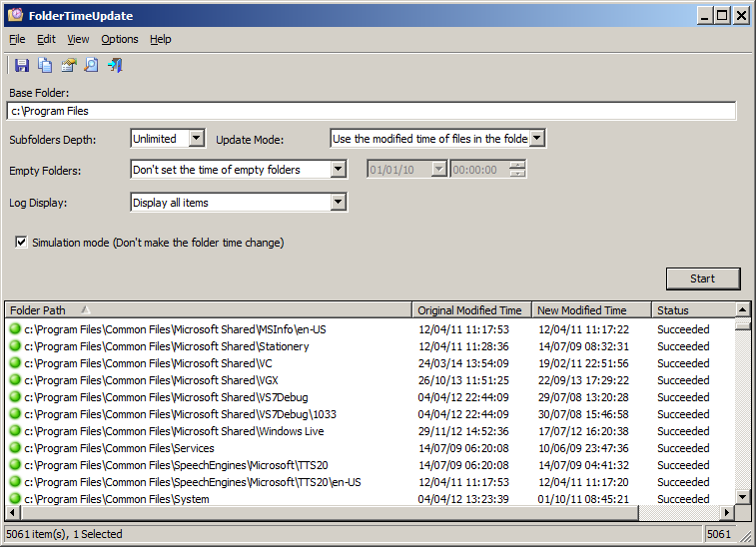
Task: Click the Copy selected items toolbar icon
Action: pos(45,66)
